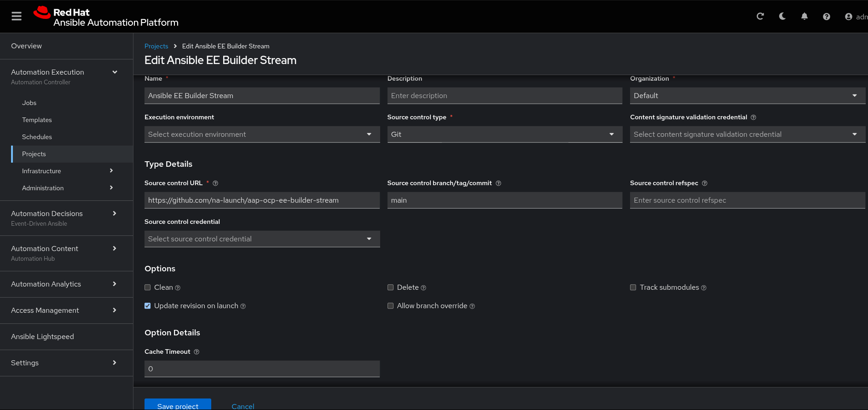Show help for Cache Timeout
Viewport: 868px width, 410px height.
pos(197,352)
